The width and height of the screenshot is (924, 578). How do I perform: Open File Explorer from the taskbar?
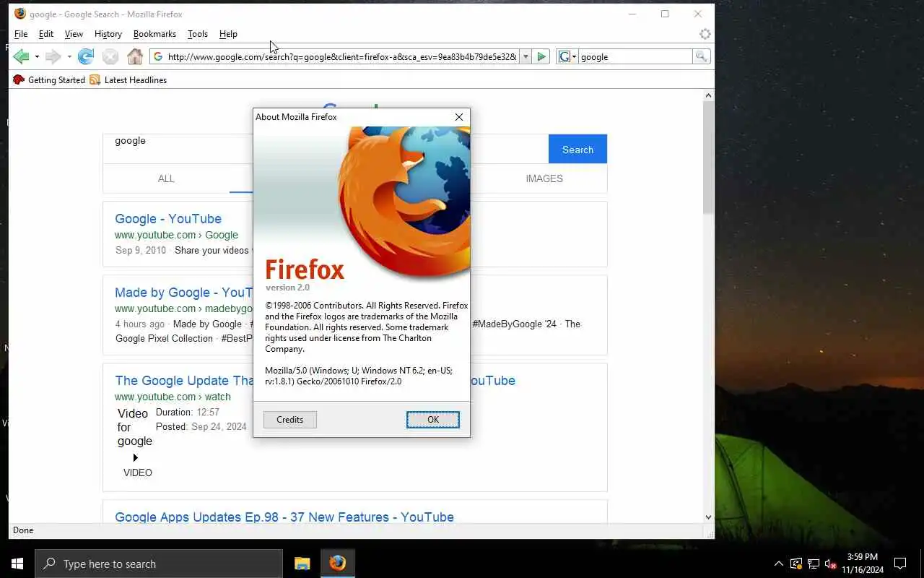click(302, 564)
